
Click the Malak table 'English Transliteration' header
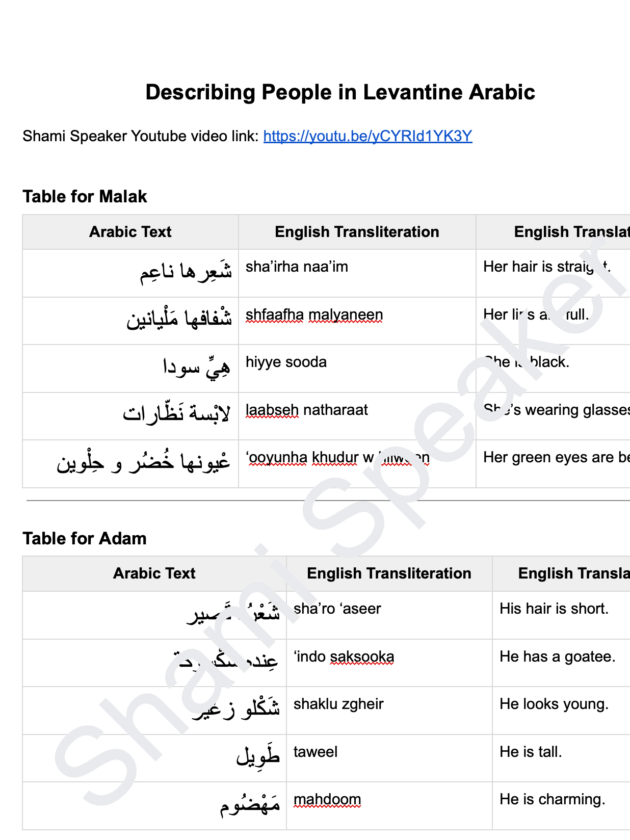point(357,232)
